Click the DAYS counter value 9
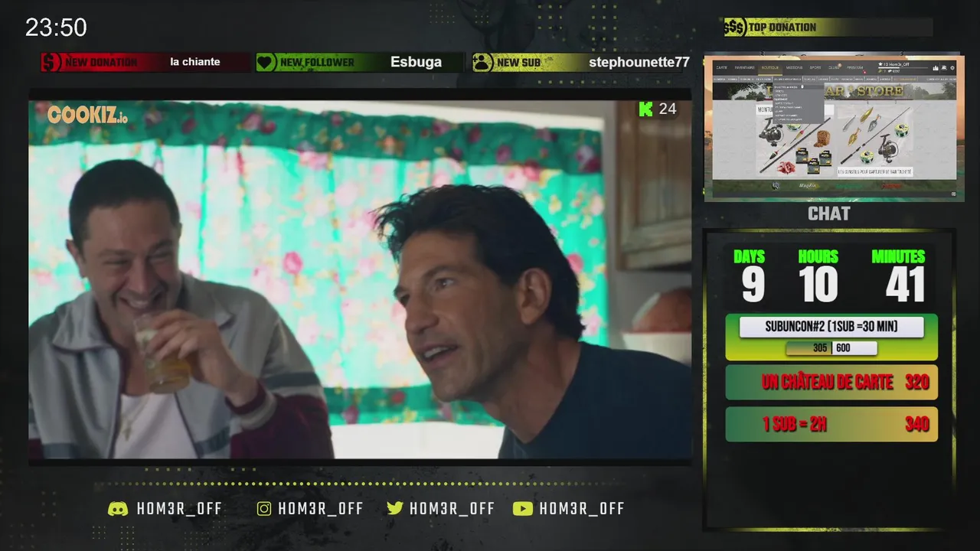Screen dimensions: 980x551 pos(753,285)
